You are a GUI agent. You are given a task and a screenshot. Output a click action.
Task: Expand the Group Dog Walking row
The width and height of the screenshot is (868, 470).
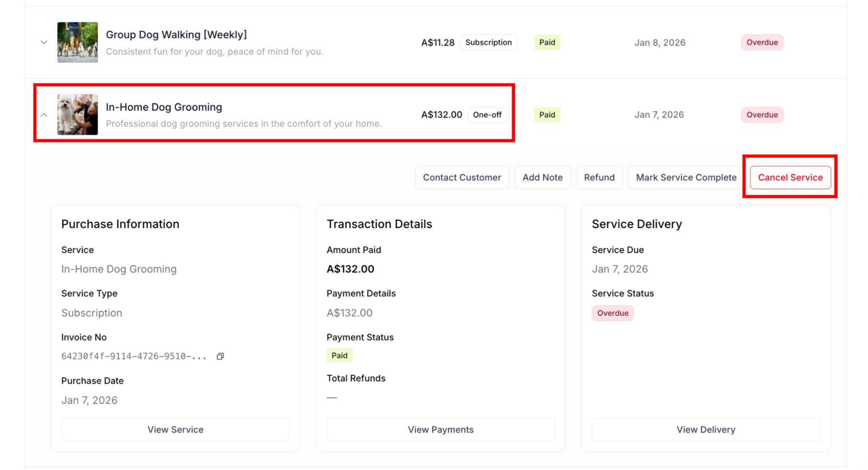44,42
